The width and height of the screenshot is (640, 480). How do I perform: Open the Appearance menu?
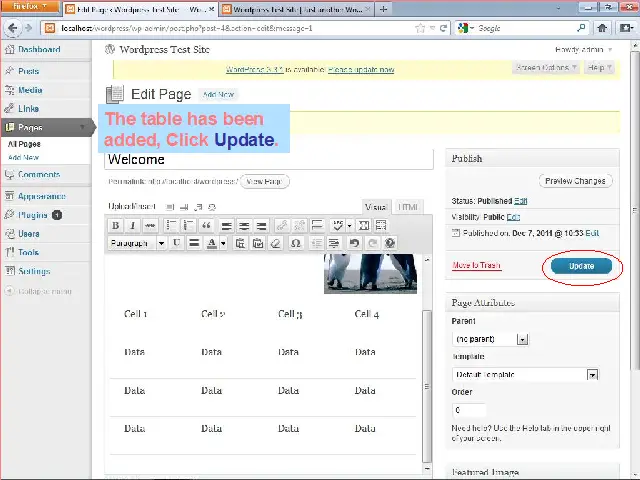click(42, 196)
